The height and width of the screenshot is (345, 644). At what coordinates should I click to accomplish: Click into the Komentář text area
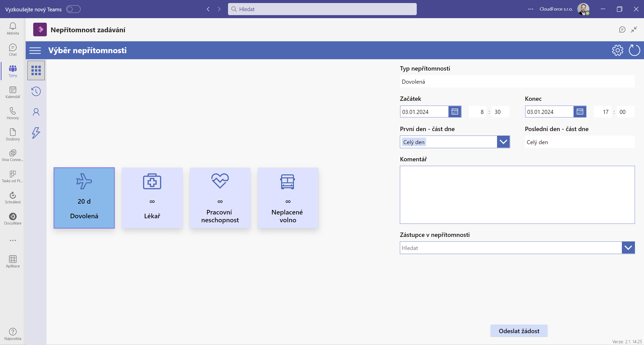(517, 195)
